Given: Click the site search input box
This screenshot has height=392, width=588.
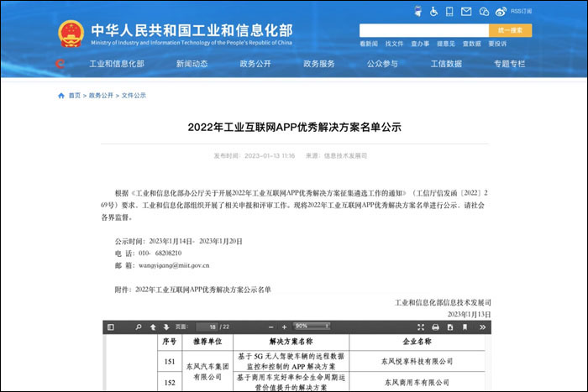Looking at the screenshot, I should [423, 30].
